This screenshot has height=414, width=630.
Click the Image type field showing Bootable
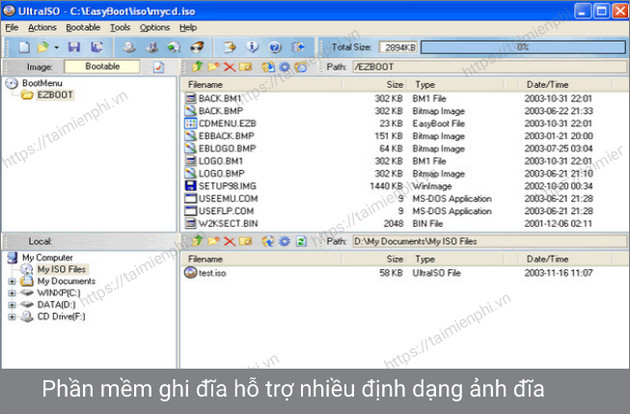(x=102, y=66)
